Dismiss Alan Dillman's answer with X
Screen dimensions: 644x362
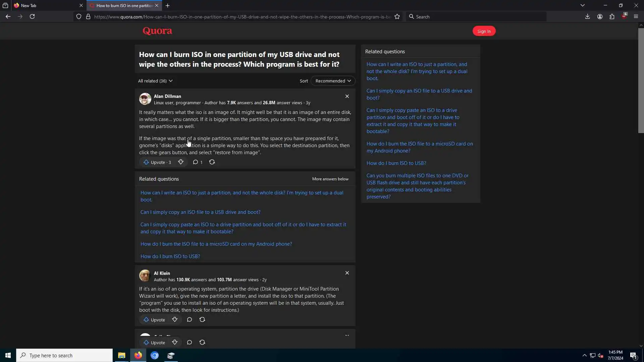click(x=347, y=97)
